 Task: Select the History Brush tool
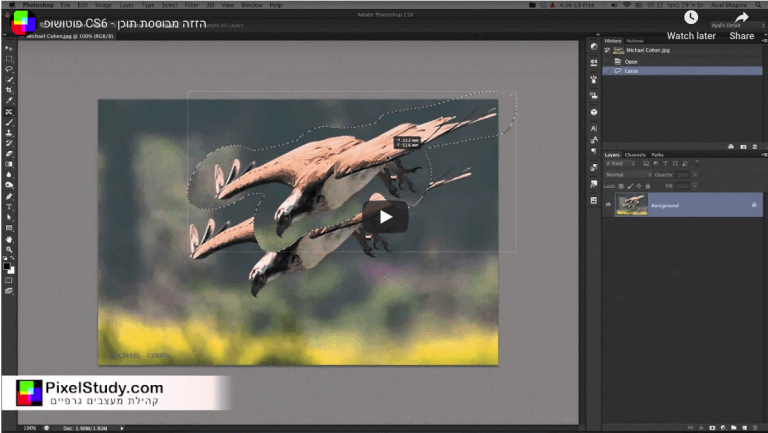pyautogui.click(x=9, y=143)
